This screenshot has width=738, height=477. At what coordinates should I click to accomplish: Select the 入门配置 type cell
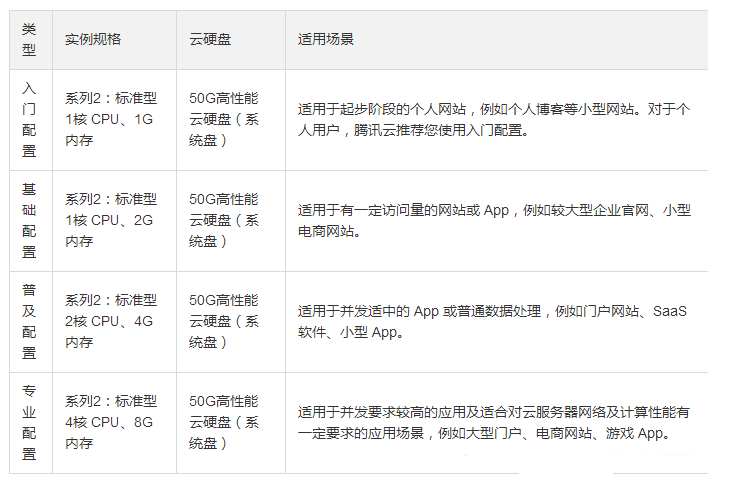pyautogui.click(x=29, y=120)
